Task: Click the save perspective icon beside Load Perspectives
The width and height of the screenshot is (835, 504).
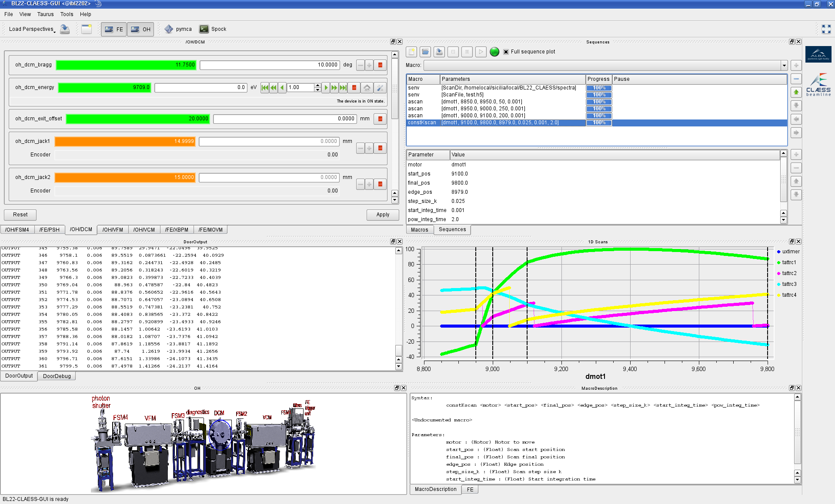Action: coord(65,29)
